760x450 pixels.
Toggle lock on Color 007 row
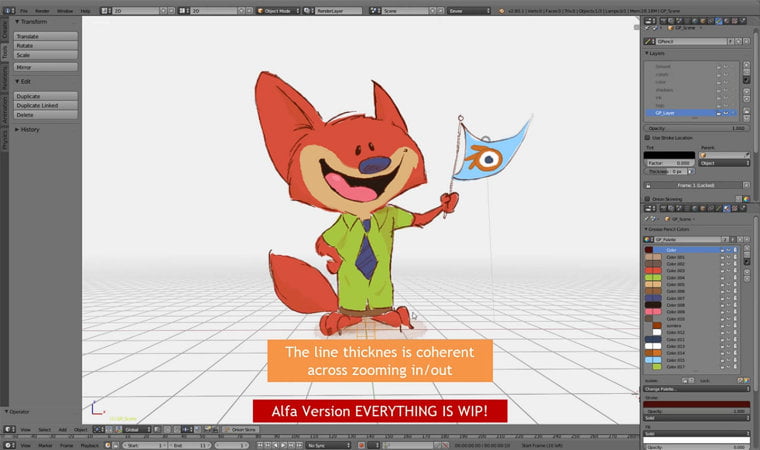click(x=722, y=298)
